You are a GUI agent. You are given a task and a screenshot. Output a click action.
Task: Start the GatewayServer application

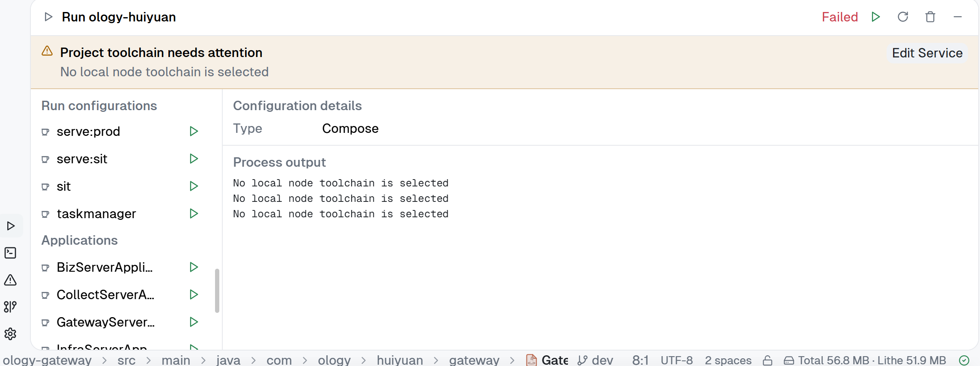pyautogui.click(x=194, y=322)
